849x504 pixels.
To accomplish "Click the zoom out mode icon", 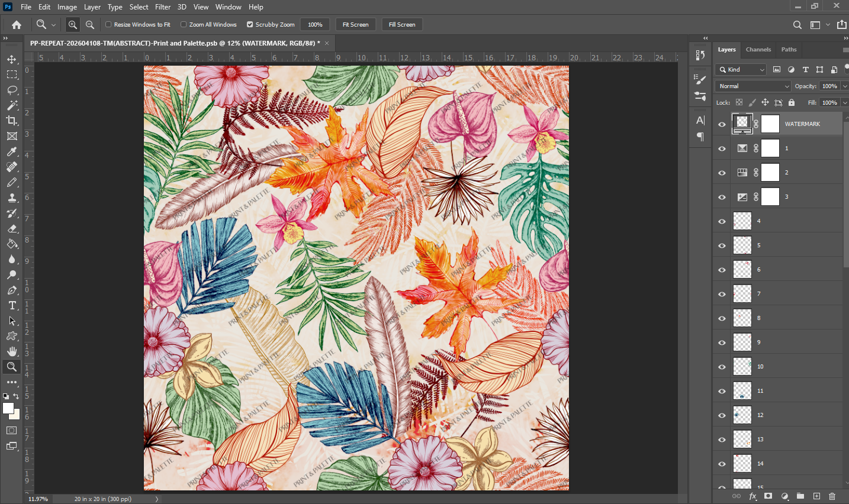I will (x=90, y=25).
